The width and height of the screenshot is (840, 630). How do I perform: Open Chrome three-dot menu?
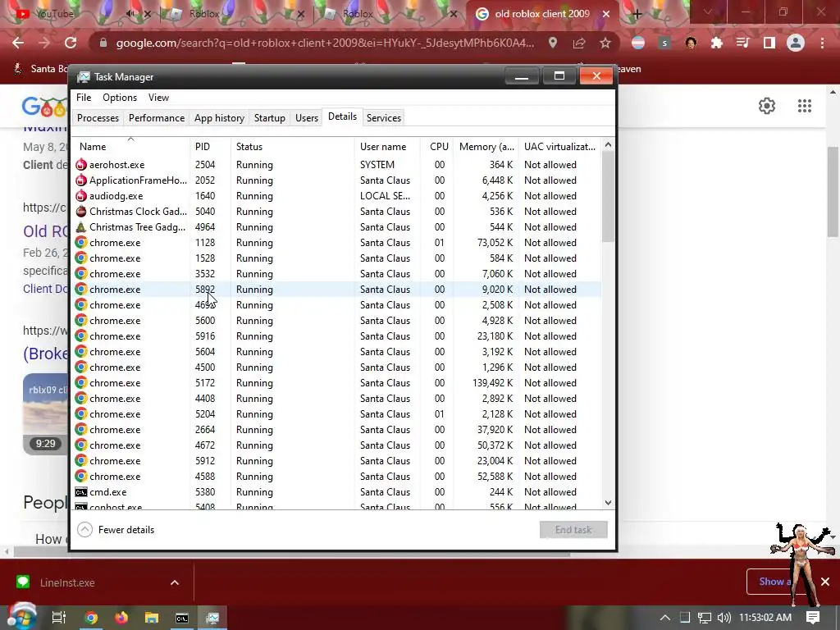tap(822, 43)
